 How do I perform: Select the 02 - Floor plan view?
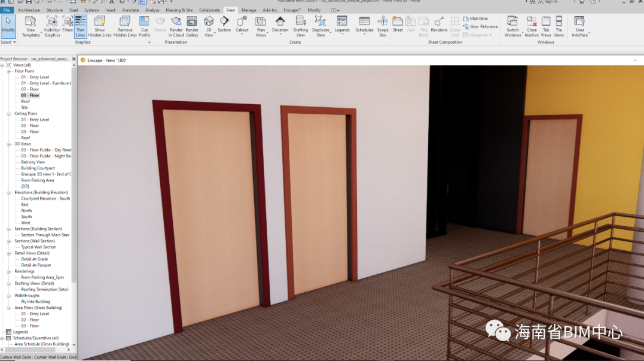pos(30,89)
